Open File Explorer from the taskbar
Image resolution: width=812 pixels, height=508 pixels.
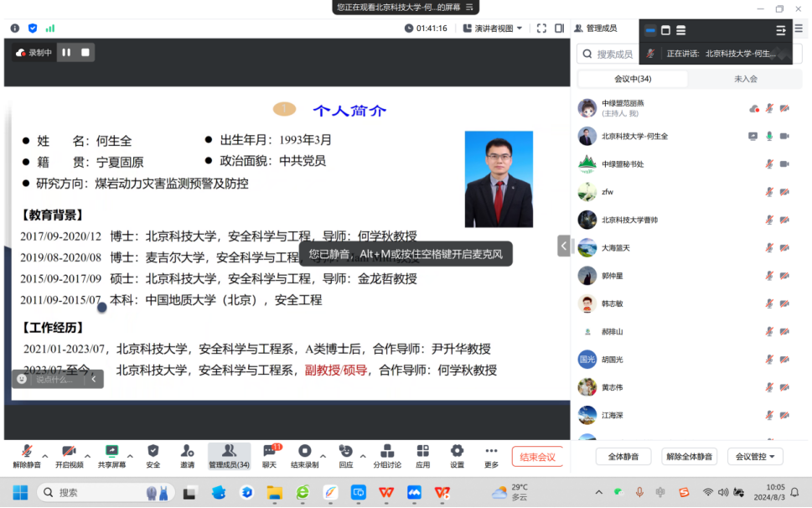click(x=275, y=492)
